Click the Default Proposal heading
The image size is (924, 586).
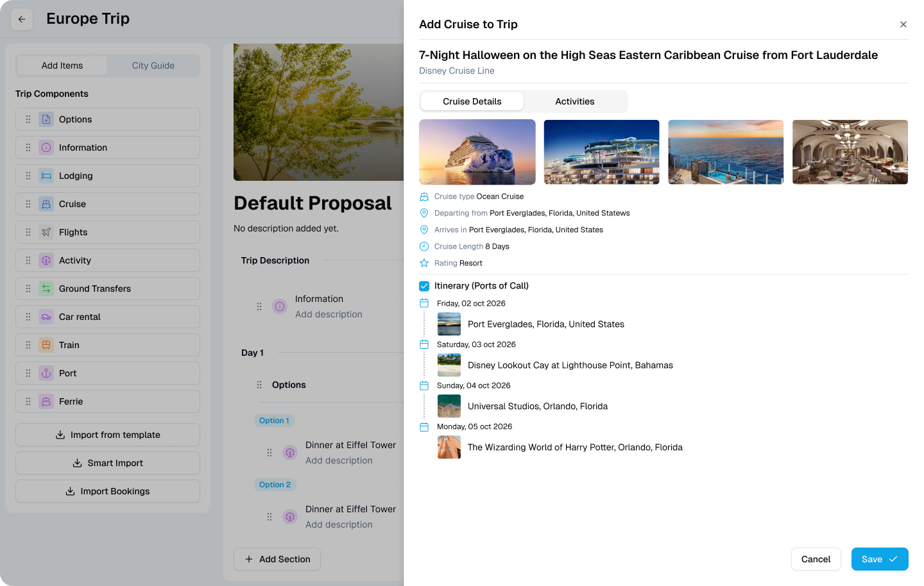pyautogui.click(x=312, y=203)
